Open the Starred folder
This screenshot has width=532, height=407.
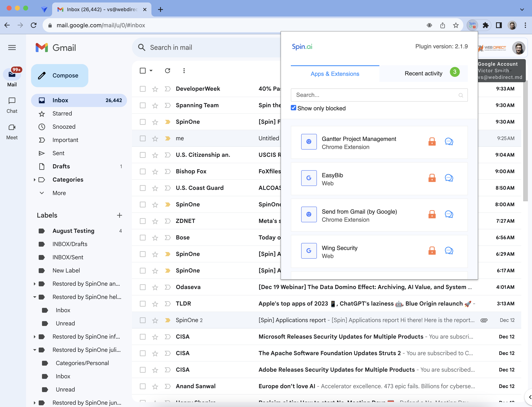coord(62,113)
